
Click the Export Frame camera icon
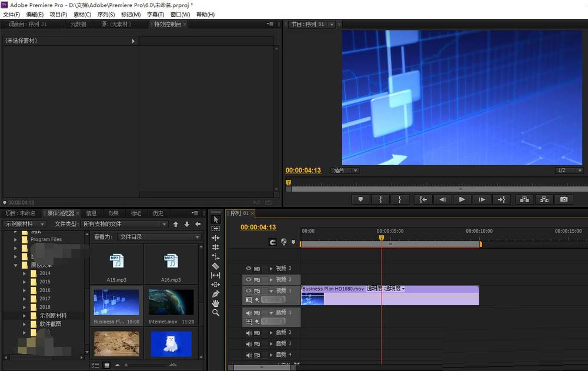pos(564,199)
